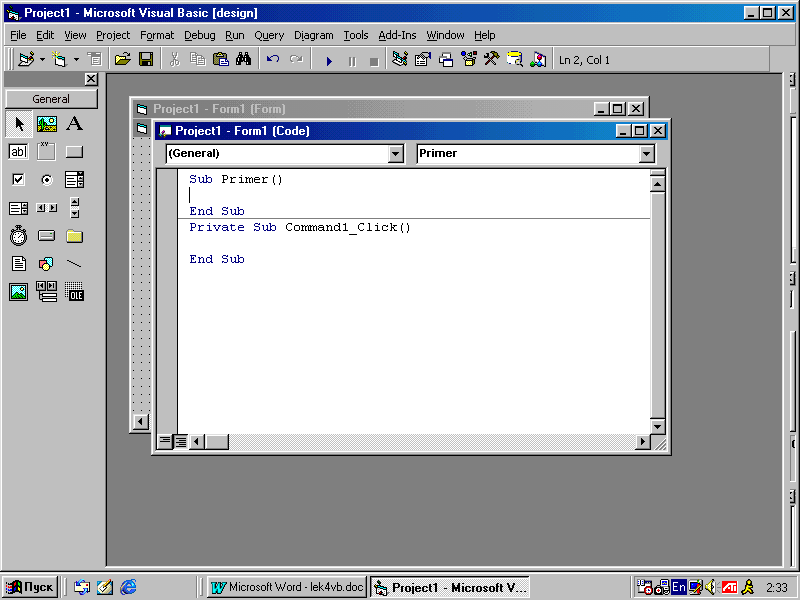This screenshot has height=600, width=800.
Task: Expand the Add Project dropdown arrow
Action: [42, 60]
